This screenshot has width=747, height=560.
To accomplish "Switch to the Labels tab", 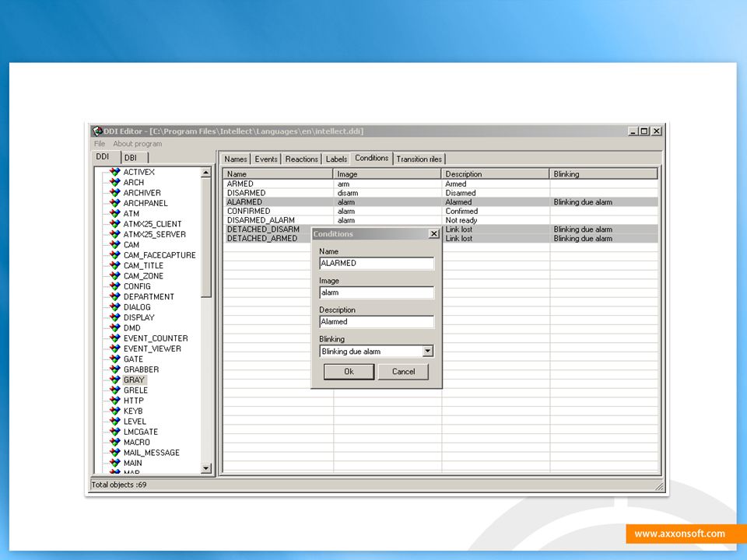I will coord(336,159).
